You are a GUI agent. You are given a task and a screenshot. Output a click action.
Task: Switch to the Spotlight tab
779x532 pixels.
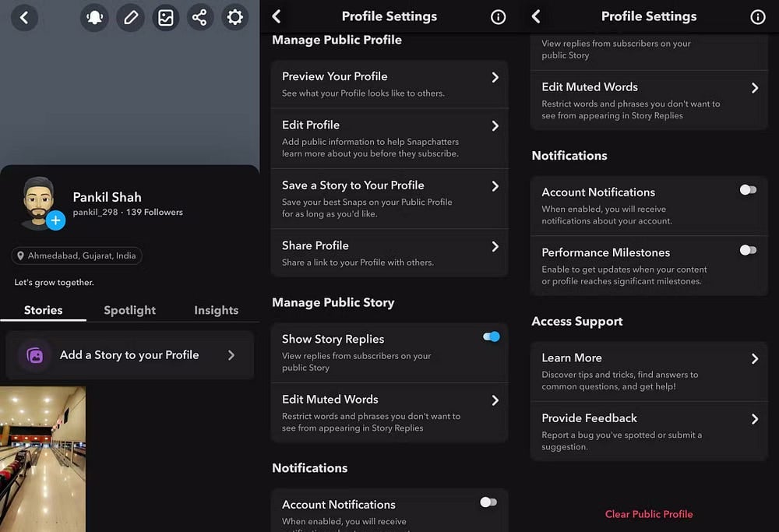(x=129, y=310)
